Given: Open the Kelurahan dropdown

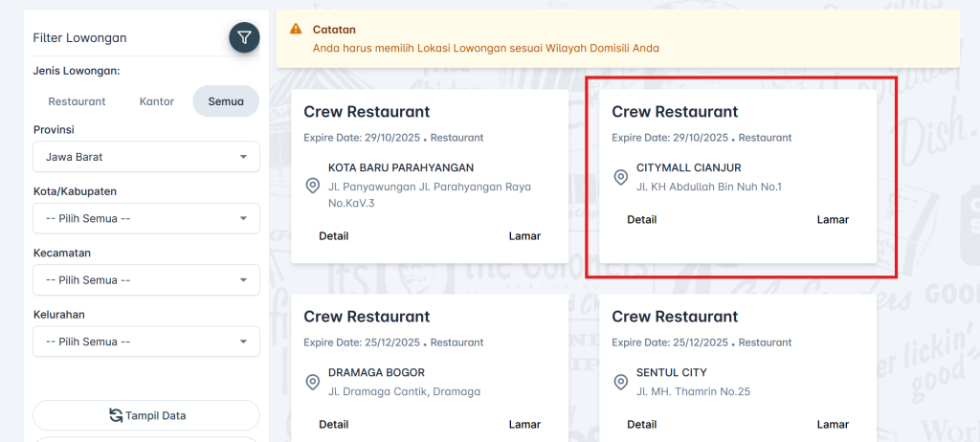Looking at the screenshot, I should 146,342.
